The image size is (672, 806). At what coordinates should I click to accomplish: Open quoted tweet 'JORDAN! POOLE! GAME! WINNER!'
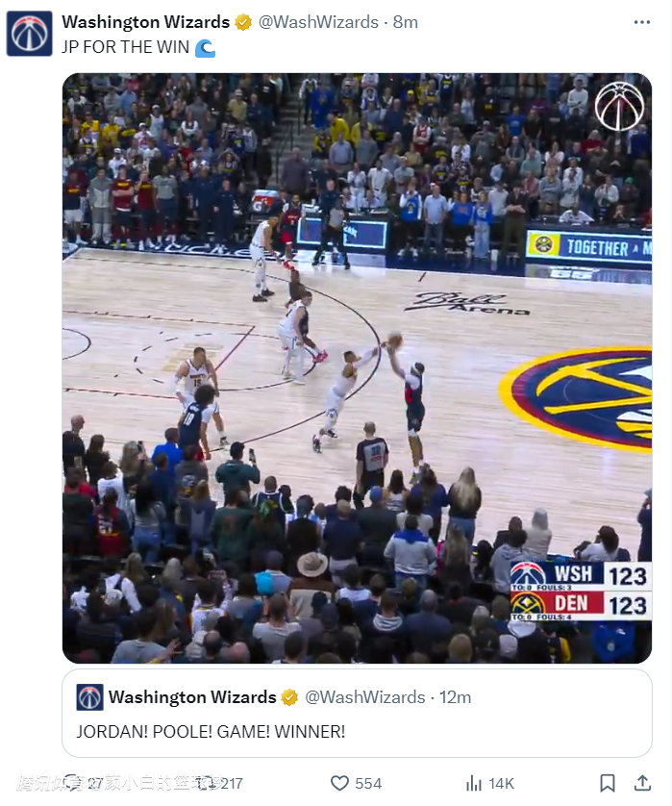pos(357,713)
